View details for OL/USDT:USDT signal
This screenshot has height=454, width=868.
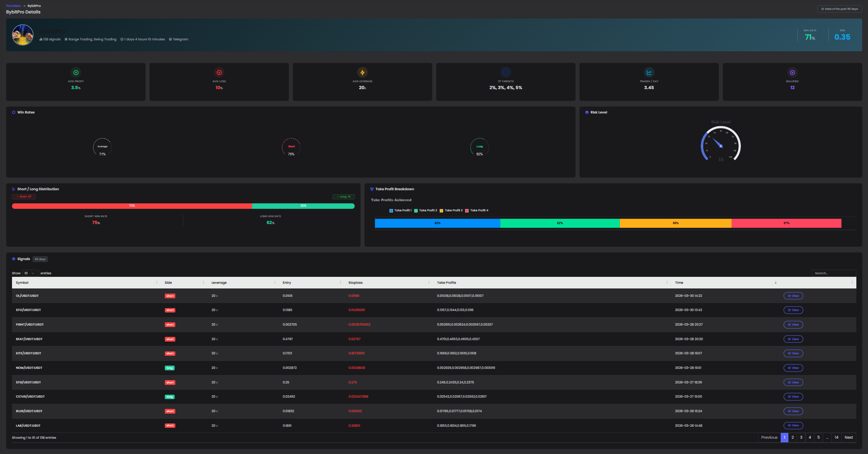coord(793,296)
